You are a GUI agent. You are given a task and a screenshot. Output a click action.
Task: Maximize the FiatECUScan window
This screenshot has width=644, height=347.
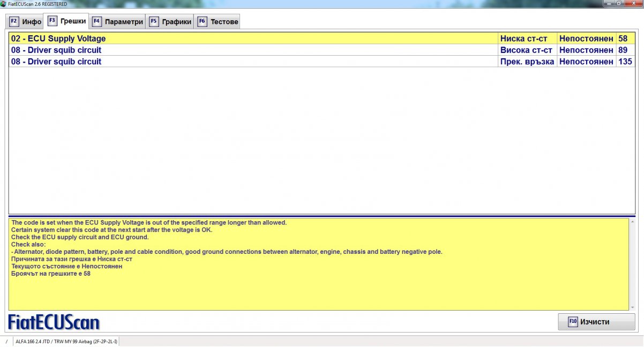[x=619, y=3]
